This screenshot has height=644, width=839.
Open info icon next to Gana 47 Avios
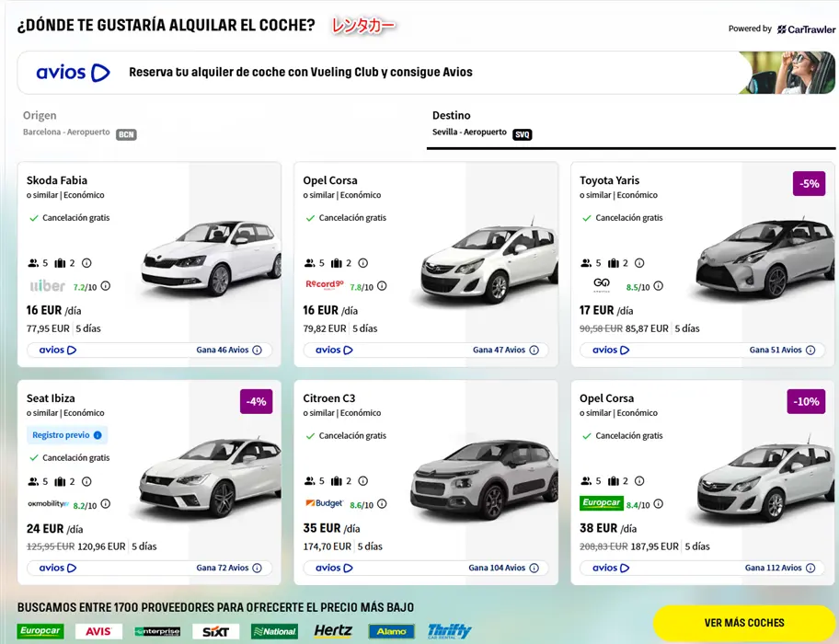[x=534, y=351]
